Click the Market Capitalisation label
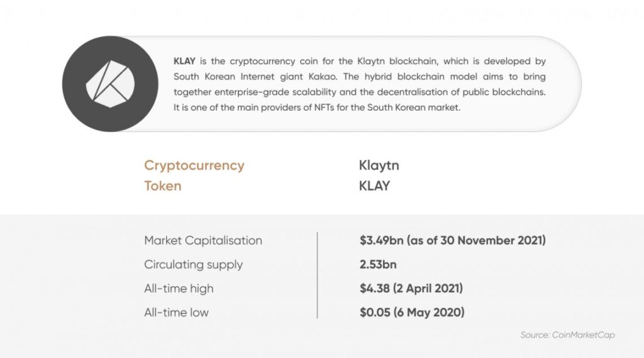This screenshot has height=358, width=644. [203, 240]
